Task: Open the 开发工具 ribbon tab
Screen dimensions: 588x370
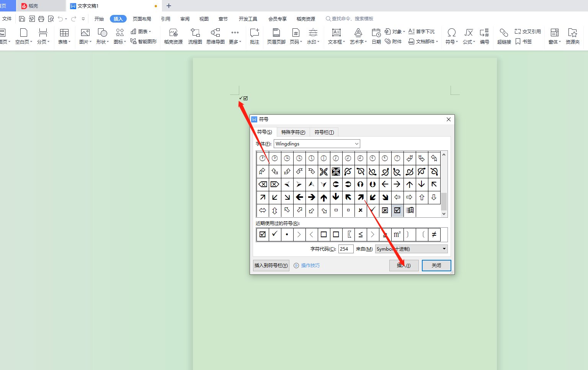Action: pos(248,19)
